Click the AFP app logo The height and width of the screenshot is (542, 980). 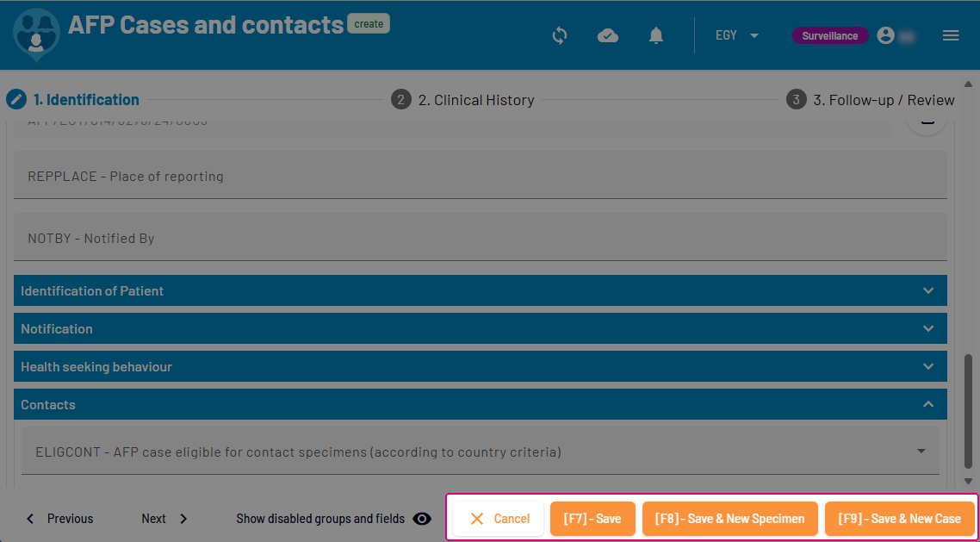pyautogui.click(x=36, y=36)
